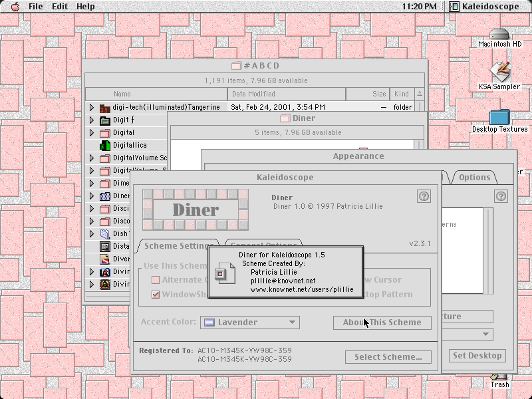The height and width of the screenshot is (399, 532).
Task: Click the menu bar clock showing 11:20 PM
Action: [420, 7]
